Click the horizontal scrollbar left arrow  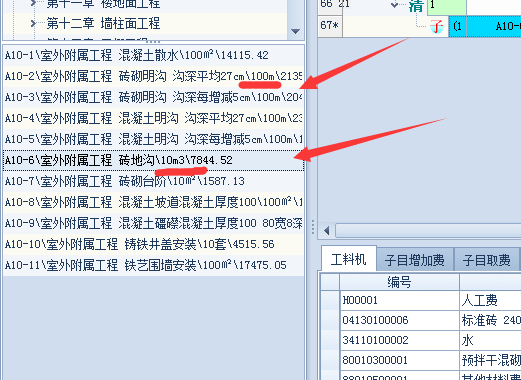tap(327, 230)
